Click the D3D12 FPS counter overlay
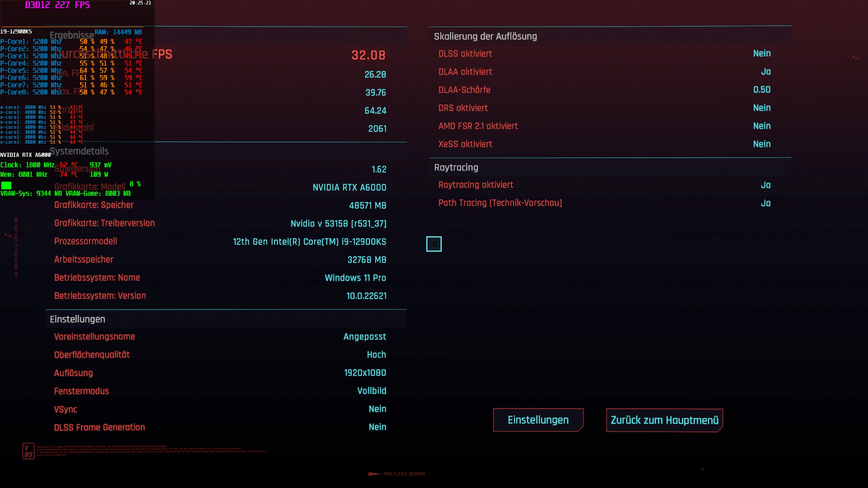Screen dimensions: 868x488 point(57,5)
